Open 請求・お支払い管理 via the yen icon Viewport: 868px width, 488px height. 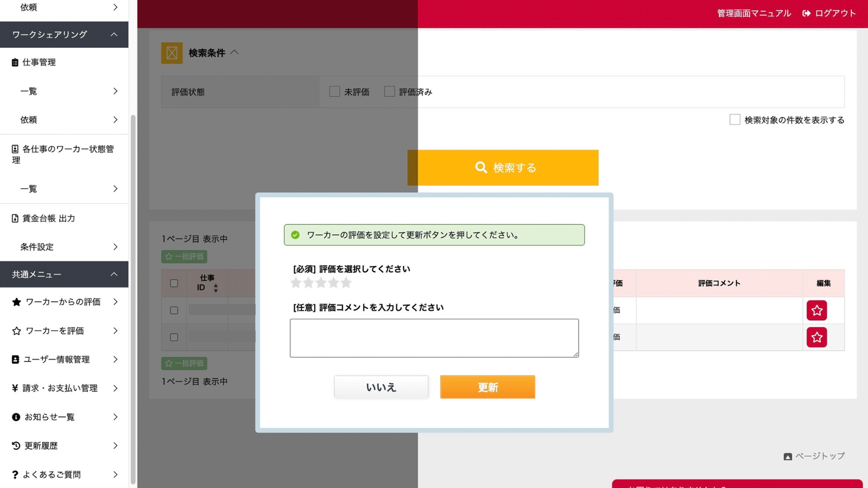pyautogui.click(x=14, y=388)
